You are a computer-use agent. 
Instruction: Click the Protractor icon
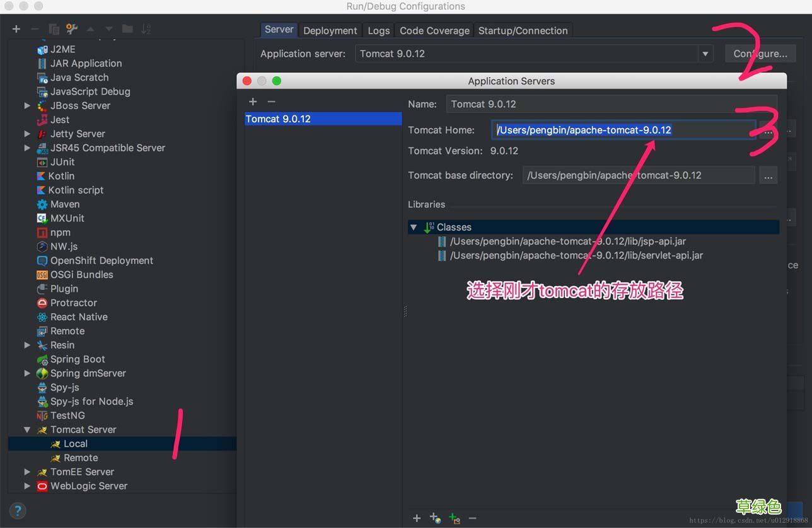coord(42,303)
